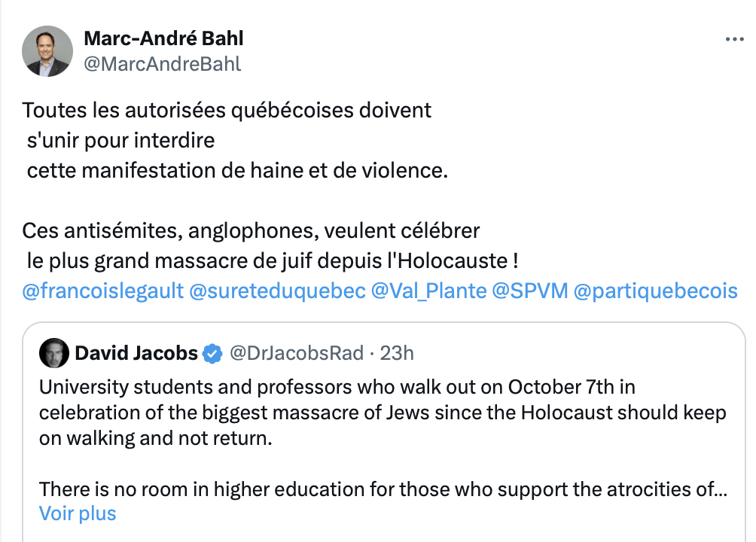The height and width of the screenshot is (542, 756).
Task: Click David Jacobs name in quoted tweet
Action: (136, 354)
